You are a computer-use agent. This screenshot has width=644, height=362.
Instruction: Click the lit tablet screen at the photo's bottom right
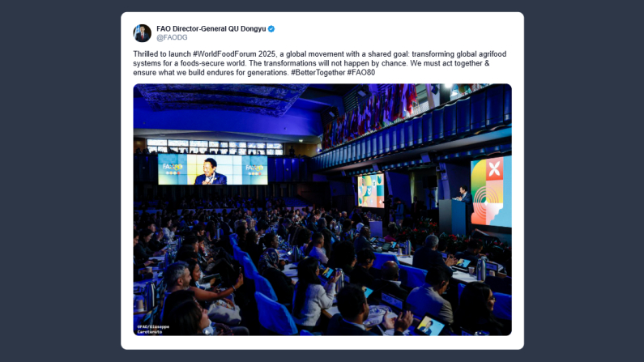click(x=428, y=324)
